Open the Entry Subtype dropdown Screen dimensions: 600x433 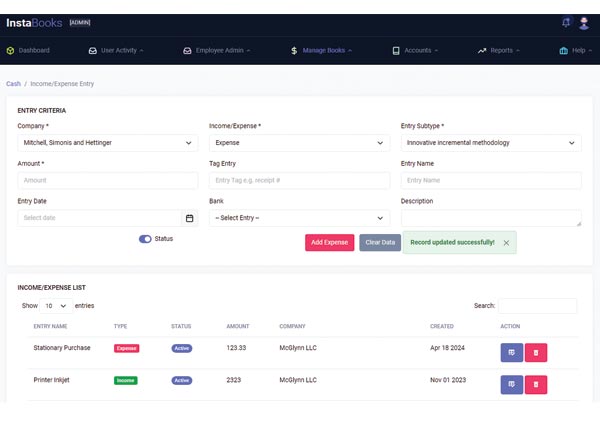[490, 143]
